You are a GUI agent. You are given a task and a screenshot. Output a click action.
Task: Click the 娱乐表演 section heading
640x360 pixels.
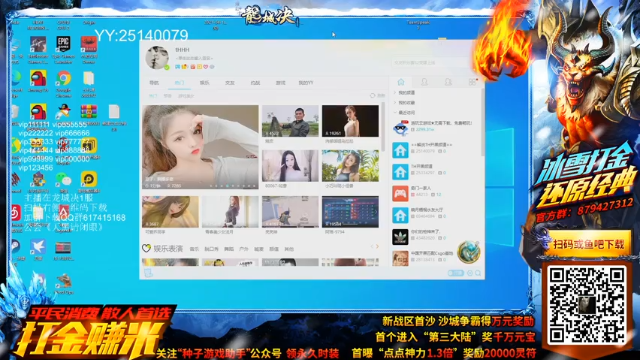coord(168,249)
